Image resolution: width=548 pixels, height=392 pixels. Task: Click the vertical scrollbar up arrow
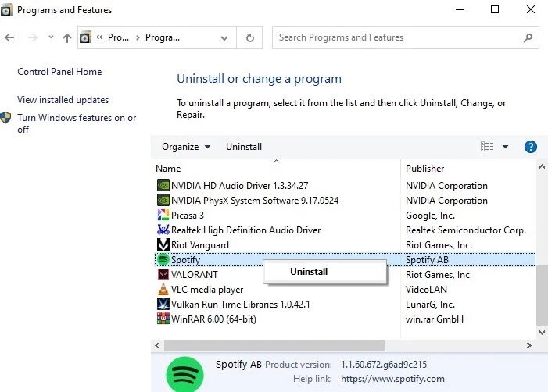pos(542,166)
